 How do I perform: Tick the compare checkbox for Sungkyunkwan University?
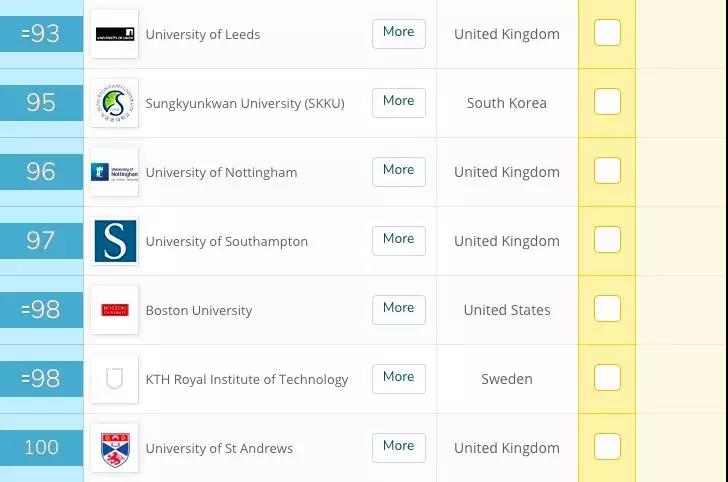[607, 101]
